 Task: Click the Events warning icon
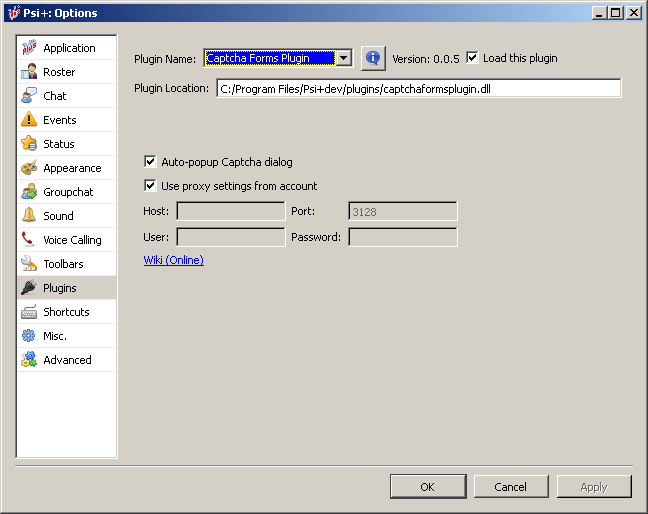[x=29, y=120]
